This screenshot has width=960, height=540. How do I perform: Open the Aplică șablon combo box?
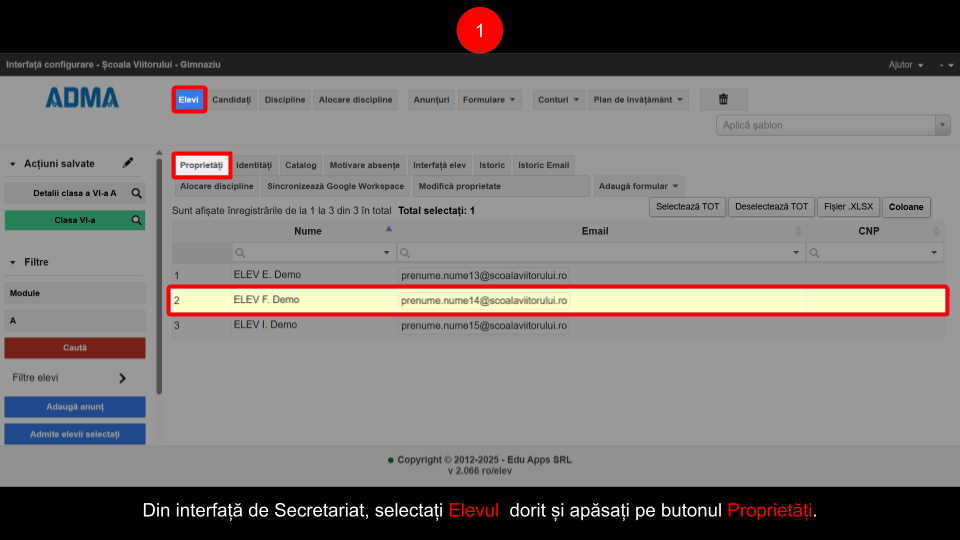point(833,125)
